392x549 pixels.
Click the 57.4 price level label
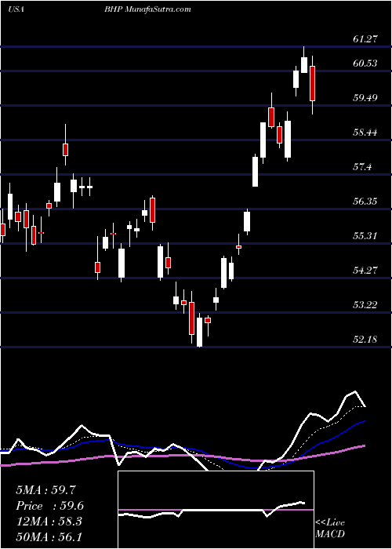coord(362,167)
